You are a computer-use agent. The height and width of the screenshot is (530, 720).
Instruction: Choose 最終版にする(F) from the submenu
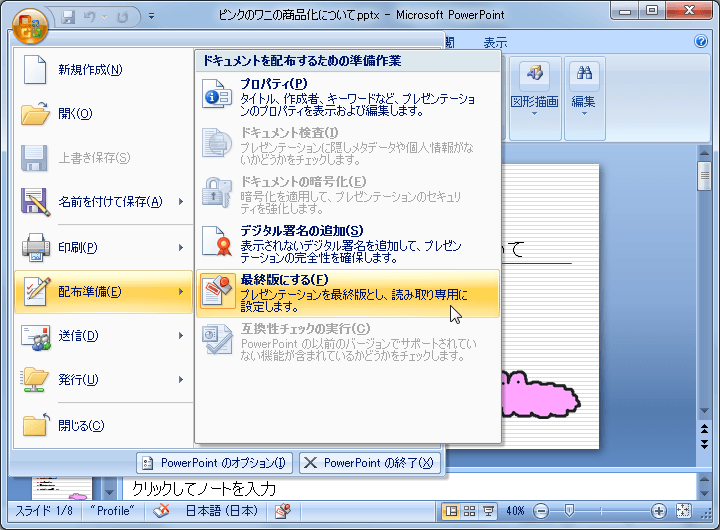tap(348, 293)
